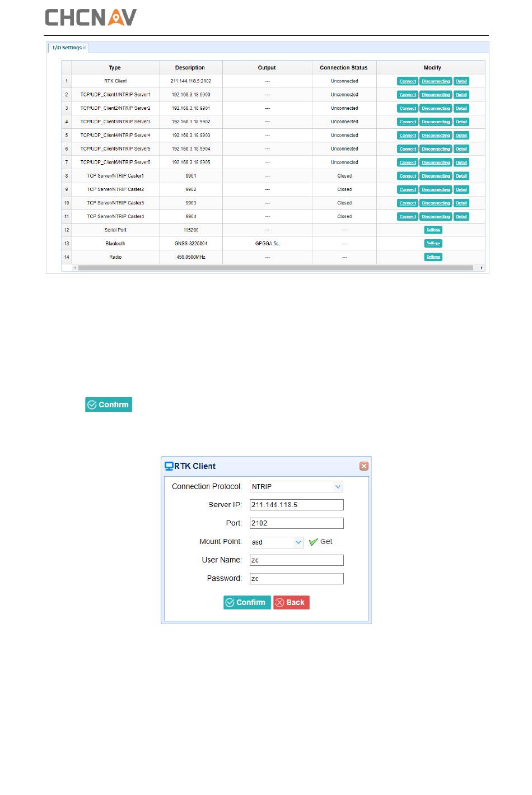Select the GNSS-3225804 Bluetooth description
Image resolution: width=532 pixels, height=795 pixels.
[x=191, y=244]
